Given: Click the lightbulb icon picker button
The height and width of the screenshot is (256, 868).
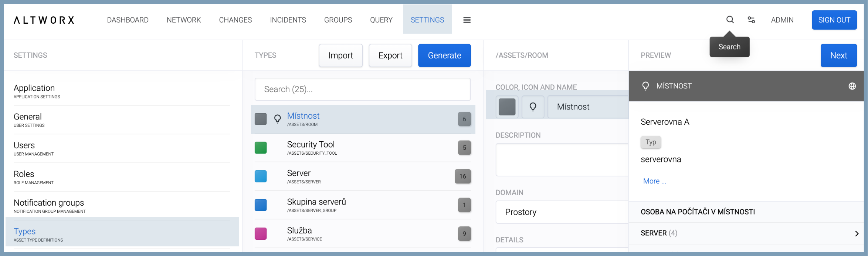Looking at the screenshot, I should (x=533, y=107).
